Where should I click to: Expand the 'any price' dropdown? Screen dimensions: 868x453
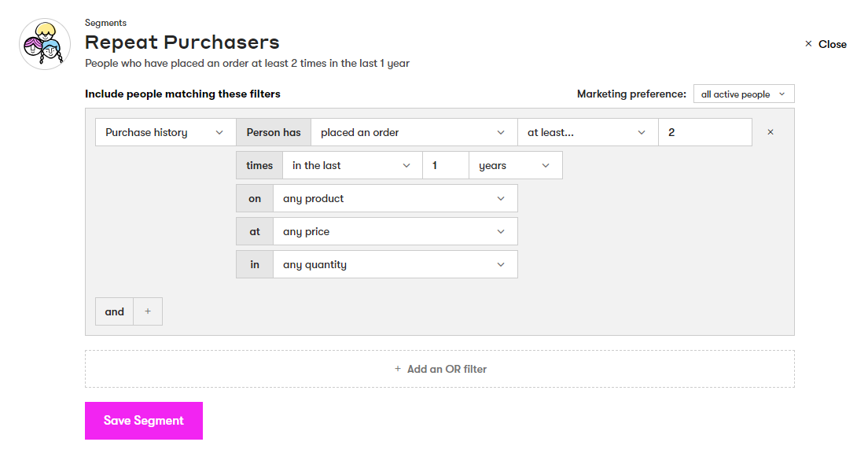point(395,231)
